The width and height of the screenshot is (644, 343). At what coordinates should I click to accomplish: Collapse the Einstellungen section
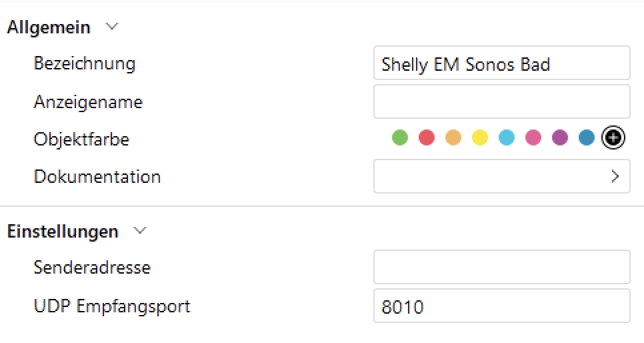[139, 231]
